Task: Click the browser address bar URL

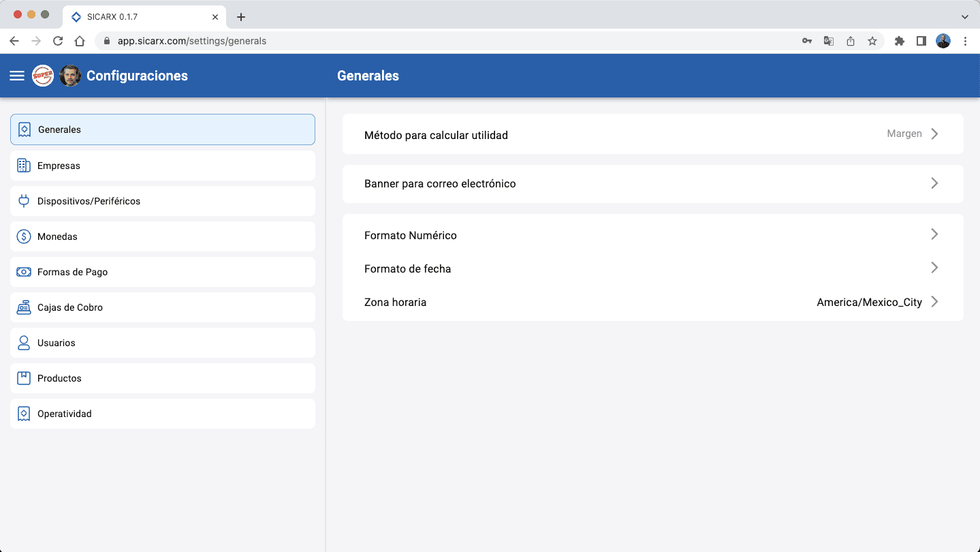Action: coord(191,40)
